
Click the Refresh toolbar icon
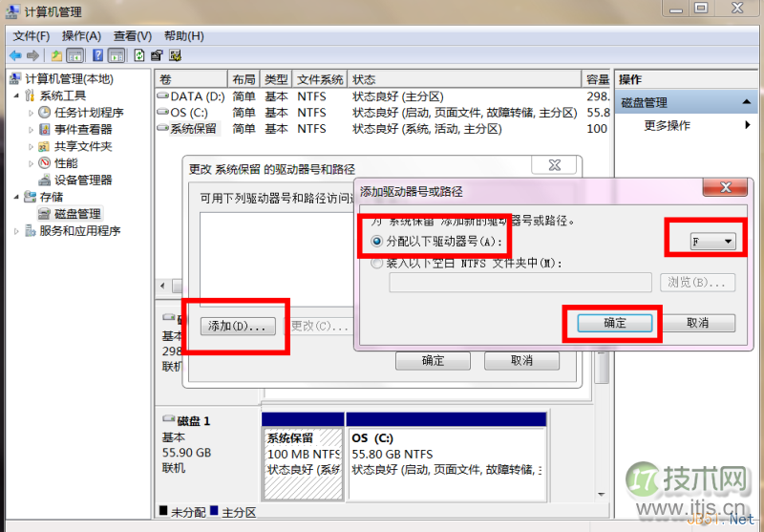pos(139,55)
